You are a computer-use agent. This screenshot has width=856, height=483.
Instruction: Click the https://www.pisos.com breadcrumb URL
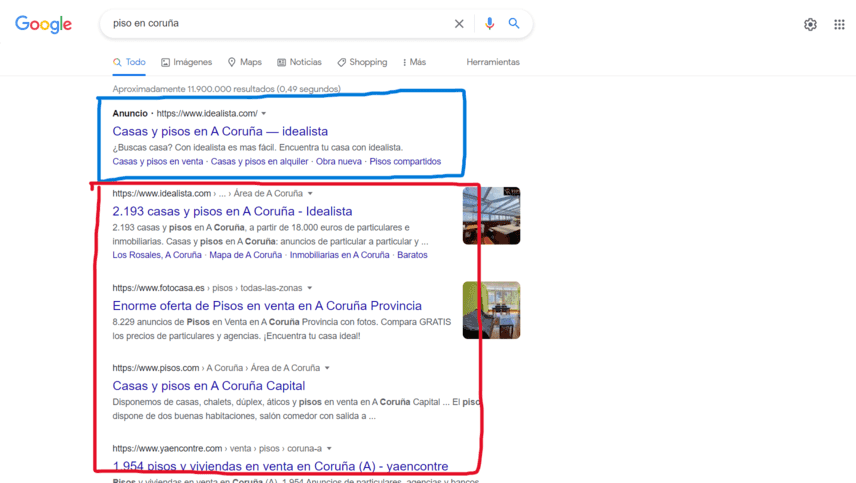[156, 368]
